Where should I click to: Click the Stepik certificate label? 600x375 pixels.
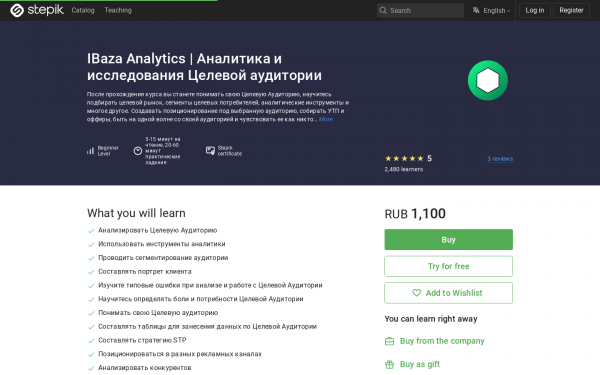click(x=230, y=151)
